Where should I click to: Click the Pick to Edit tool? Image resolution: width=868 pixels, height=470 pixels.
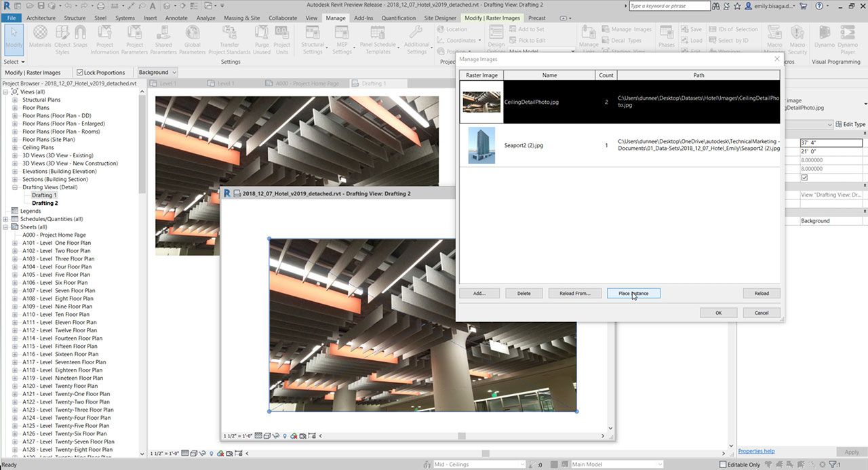pyautogui.click(x=527, y=40)
